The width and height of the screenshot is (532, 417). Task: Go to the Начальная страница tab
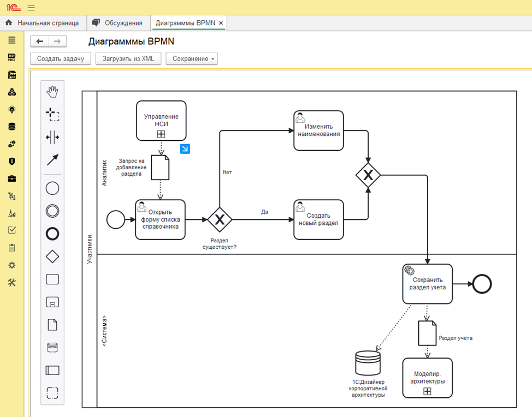[x=42, y=23]
